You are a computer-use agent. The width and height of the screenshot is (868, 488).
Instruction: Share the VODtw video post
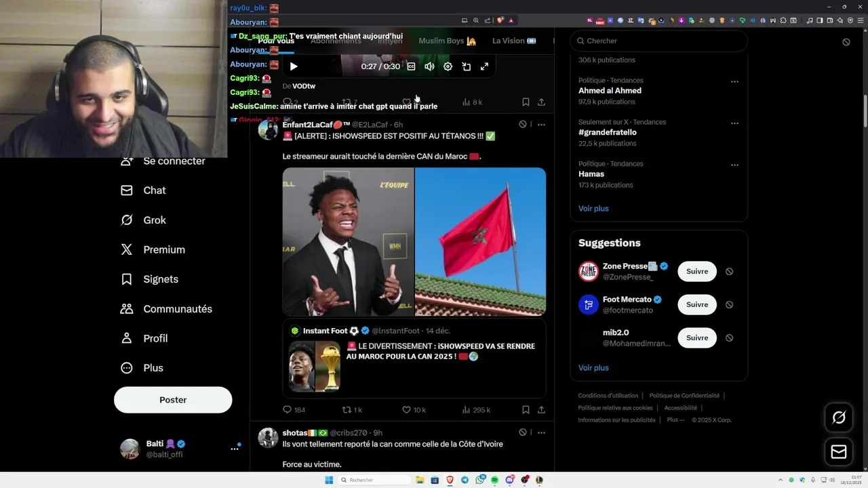click(x=541, y=102)
